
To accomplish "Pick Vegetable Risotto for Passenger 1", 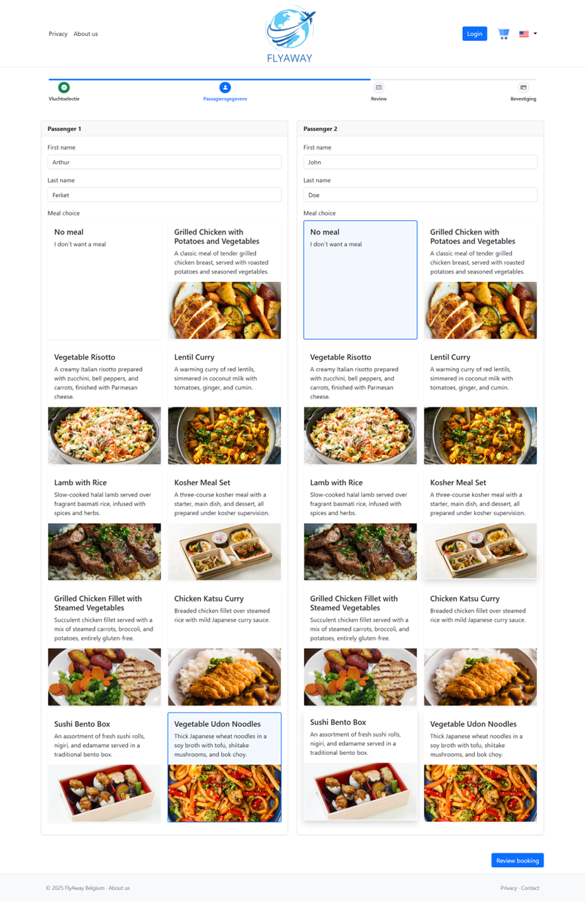I will pyautogui.click(x=104, y=405).
